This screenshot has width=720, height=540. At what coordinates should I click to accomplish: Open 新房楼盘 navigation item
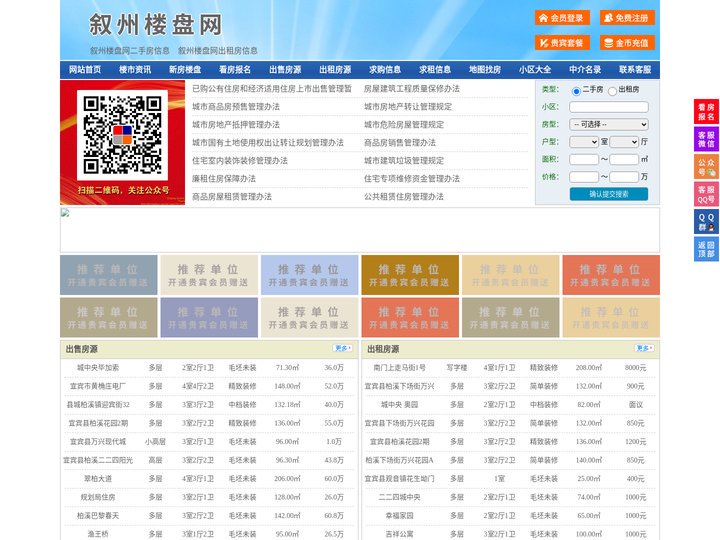click(x=185, y=70)
